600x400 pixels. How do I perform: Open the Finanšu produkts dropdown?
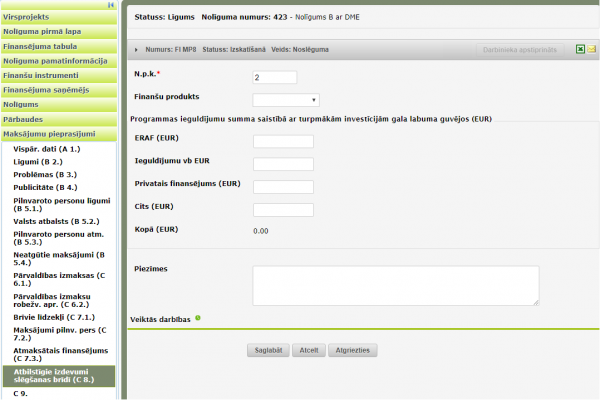click(x=285, y=99)
